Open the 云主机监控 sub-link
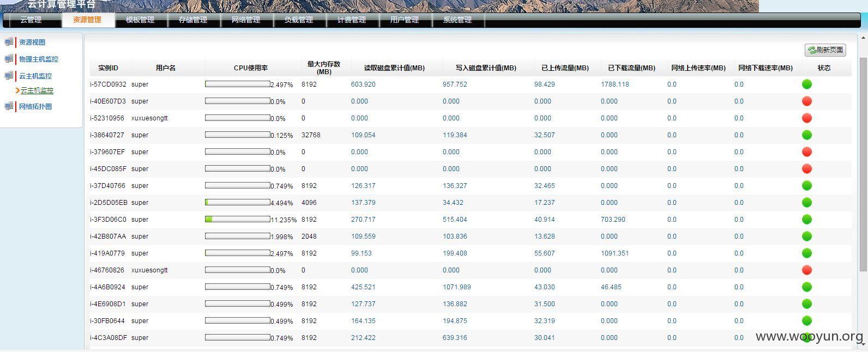This screenshot has width=868, height=352. tap(37, 90)
